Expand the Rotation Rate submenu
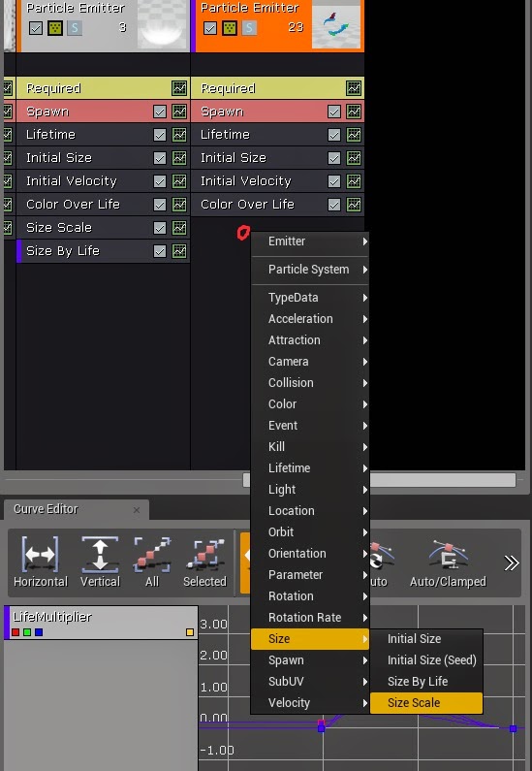Viewport: 532px width, 771px height. (x=310, y=618)
